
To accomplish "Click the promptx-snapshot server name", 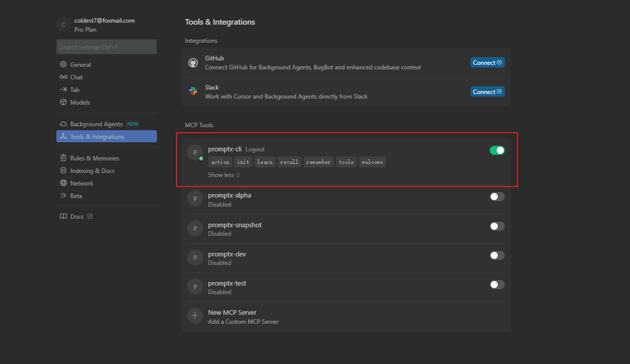I will click(x=235, y=225).
